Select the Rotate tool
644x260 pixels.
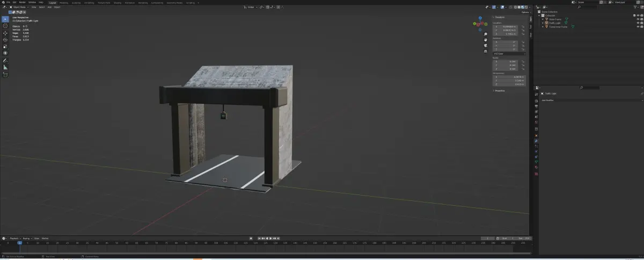5,40
